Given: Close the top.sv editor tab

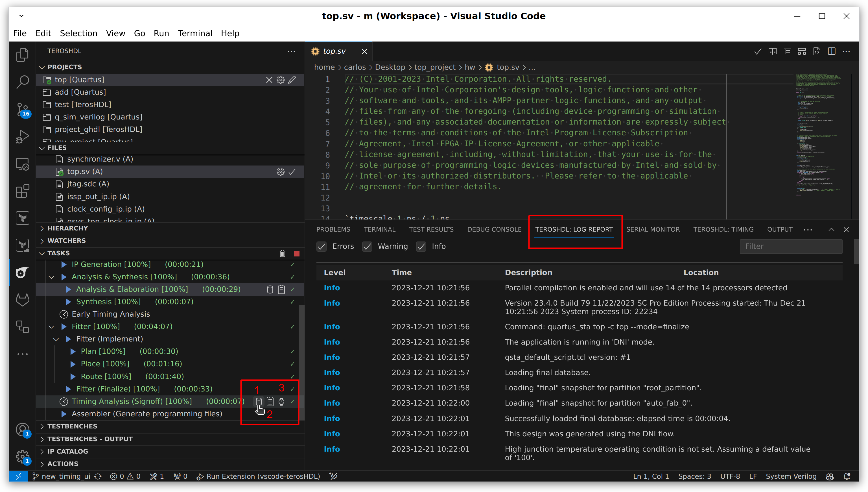Looking at the screenshot, I should (364, 51).
